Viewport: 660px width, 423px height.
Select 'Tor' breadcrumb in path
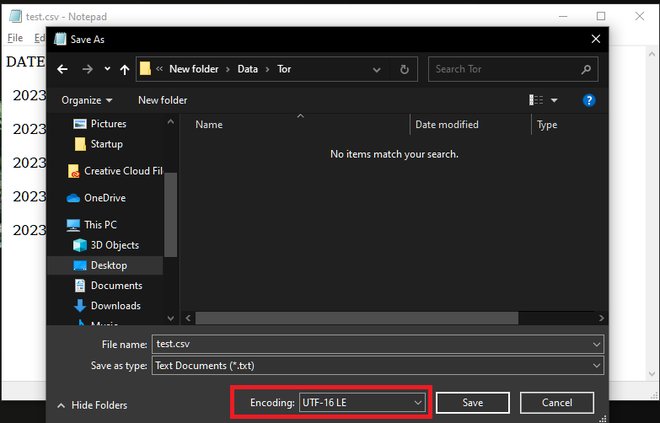point(284,69)
